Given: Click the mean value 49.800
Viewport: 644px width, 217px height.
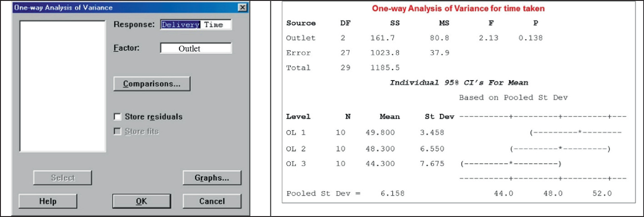Looking at the screenshot, I should pos(380,133).
